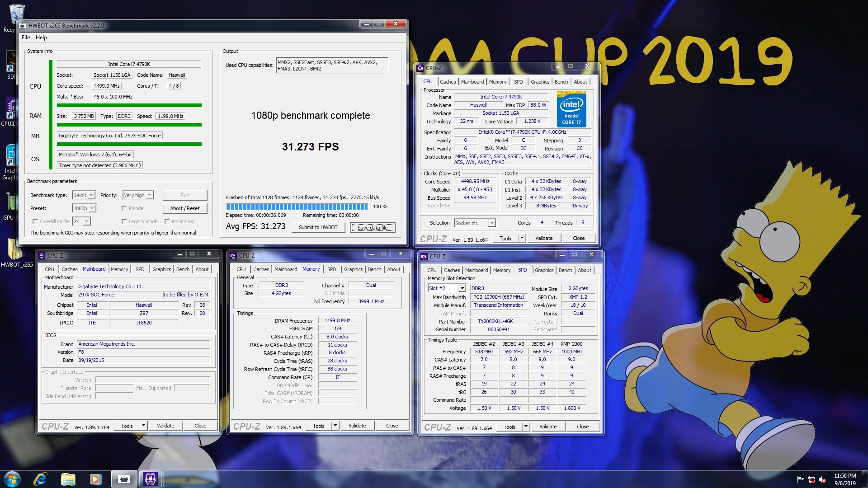The width and height of the screenshot is (868, 488).
Task: Click the muted volume tray icon
Action: (x=822, y=479)
